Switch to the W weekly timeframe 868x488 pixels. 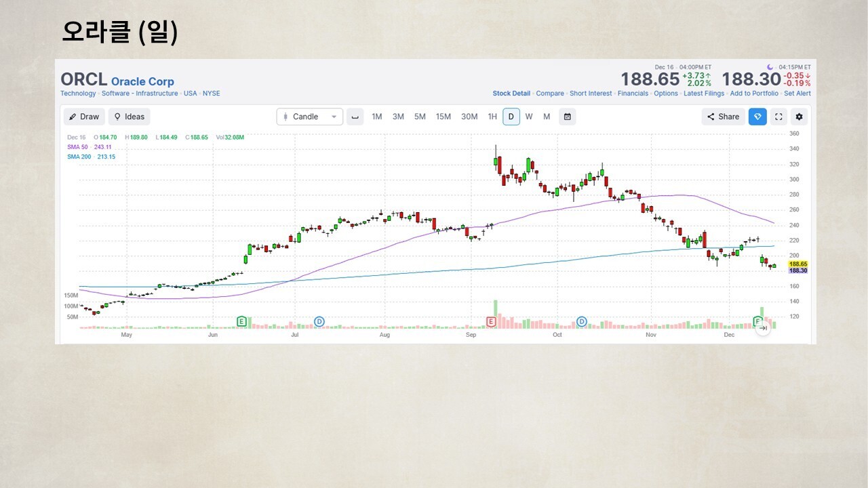coord(529,117)
